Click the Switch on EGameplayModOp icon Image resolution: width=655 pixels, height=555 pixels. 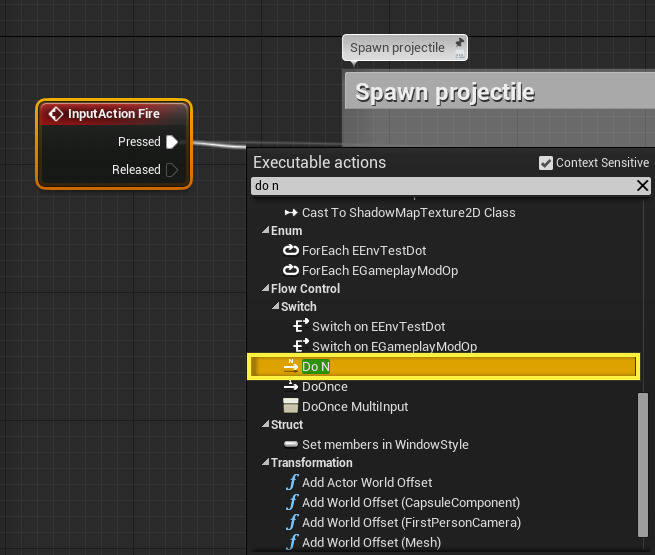coord(300,347)
